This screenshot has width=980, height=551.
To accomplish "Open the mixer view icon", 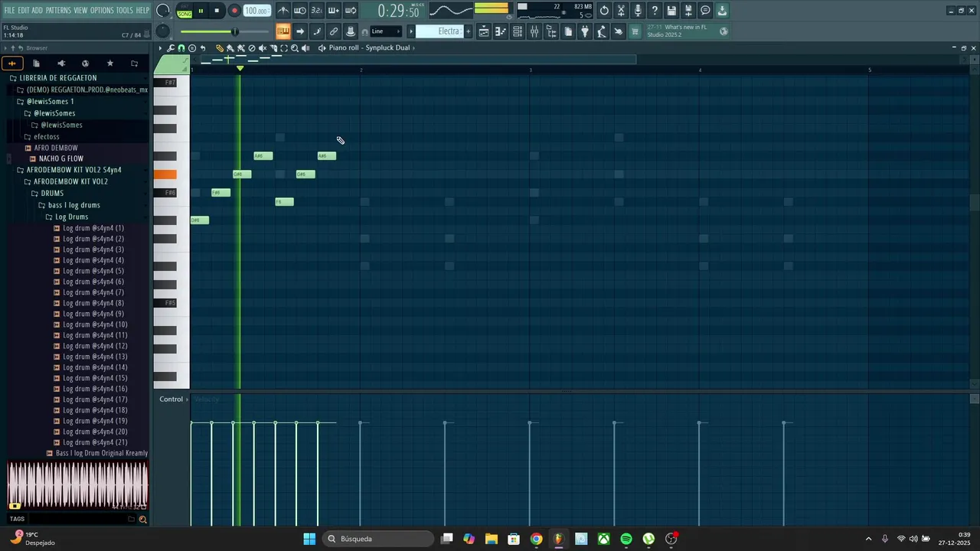I will tap(534, 31).
